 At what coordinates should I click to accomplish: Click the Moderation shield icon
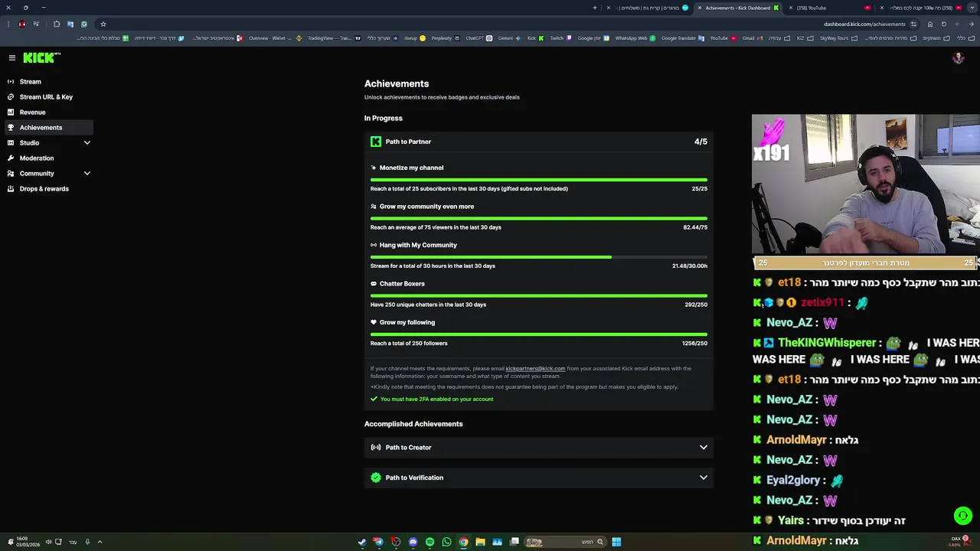tap(11, 158)
